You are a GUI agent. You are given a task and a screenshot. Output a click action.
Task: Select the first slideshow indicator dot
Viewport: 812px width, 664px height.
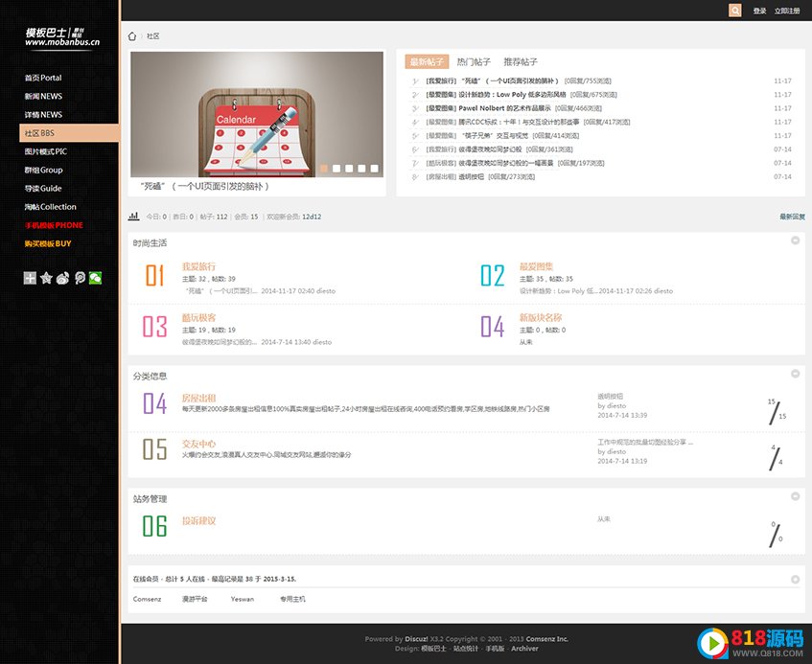pyautogui.click(x=324, y=169)
